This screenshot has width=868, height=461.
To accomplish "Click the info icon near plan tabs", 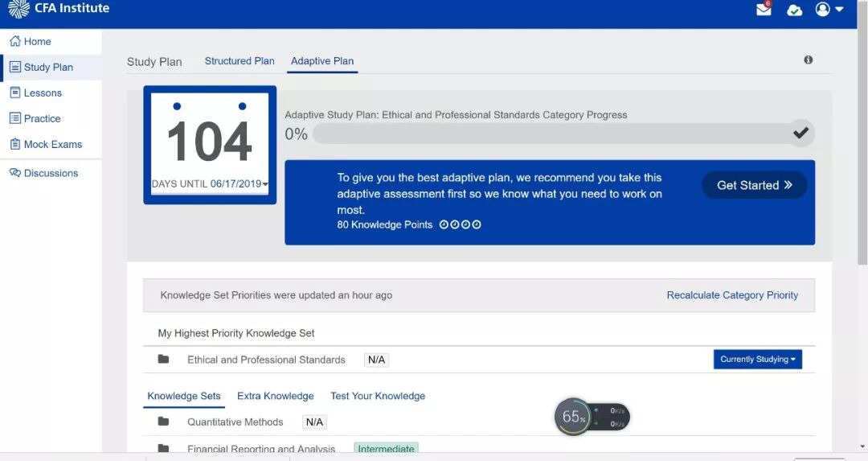I will 809,60.
